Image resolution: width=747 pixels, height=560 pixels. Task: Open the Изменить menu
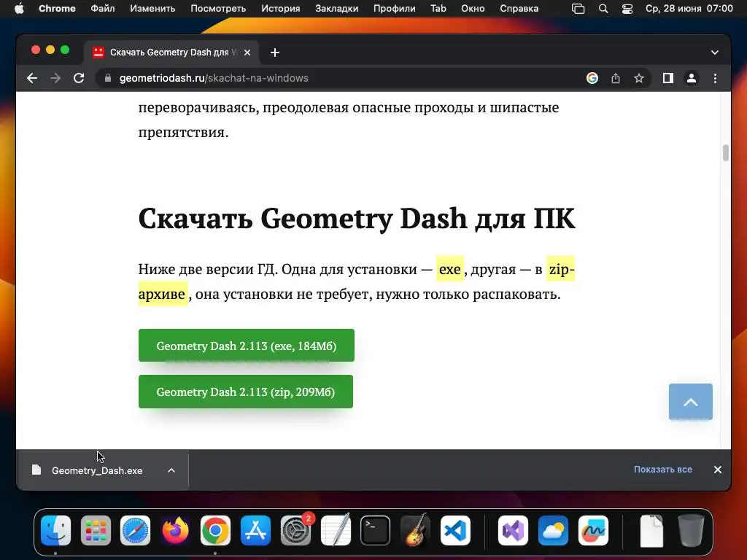click(x=152, y=9)
